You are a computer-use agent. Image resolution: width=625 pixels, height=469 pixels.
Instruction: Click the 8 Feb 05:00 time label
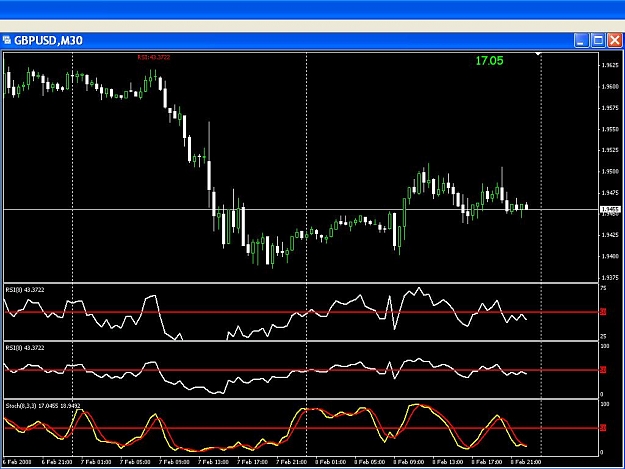pyautogui.click(x=369, y=462)
